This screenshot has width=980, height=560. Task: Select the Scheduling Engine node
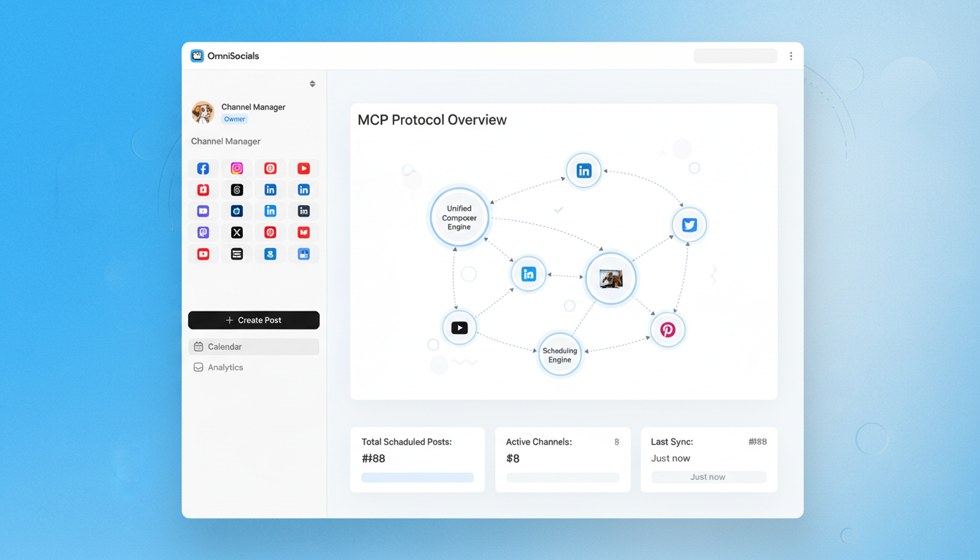(x=559, y=354)
